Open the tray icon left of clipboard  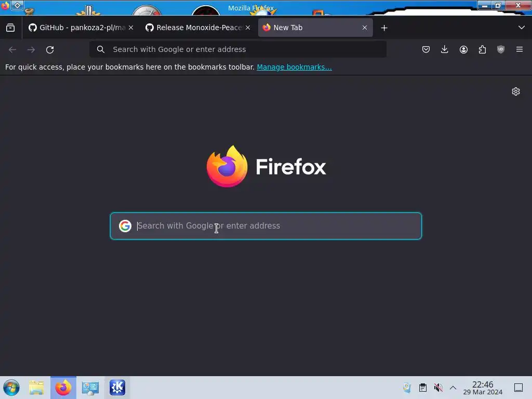(x=407, y=388)
